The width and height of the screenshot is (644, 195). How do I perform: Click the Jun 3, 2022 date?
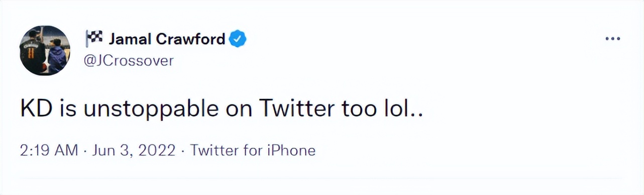click(x=133, y=150)
